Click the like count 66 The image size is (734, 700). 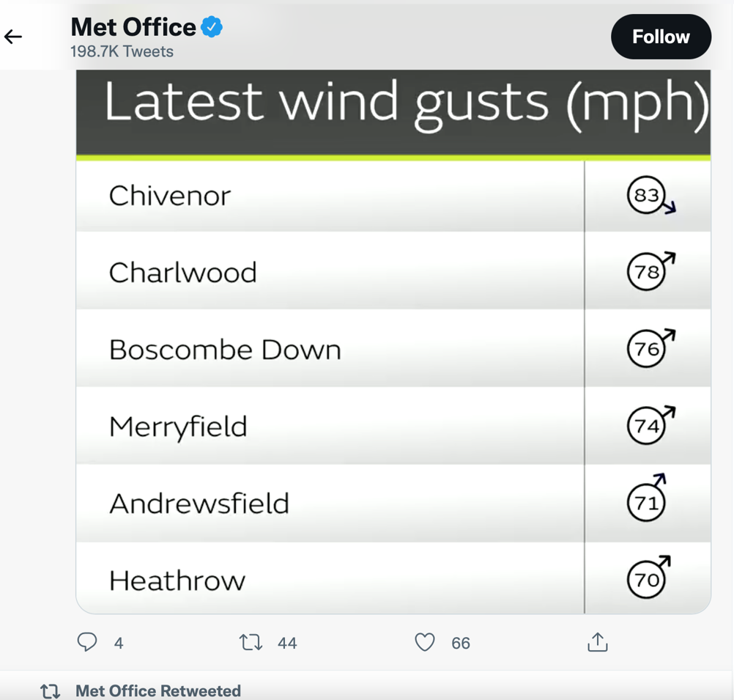(x=461, y=643)
